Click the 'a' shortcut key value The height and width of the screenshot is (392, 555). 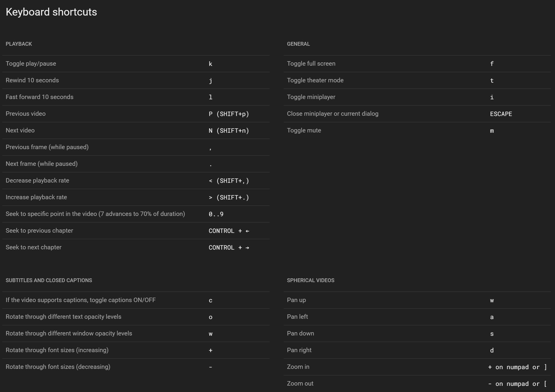(492, 317)
